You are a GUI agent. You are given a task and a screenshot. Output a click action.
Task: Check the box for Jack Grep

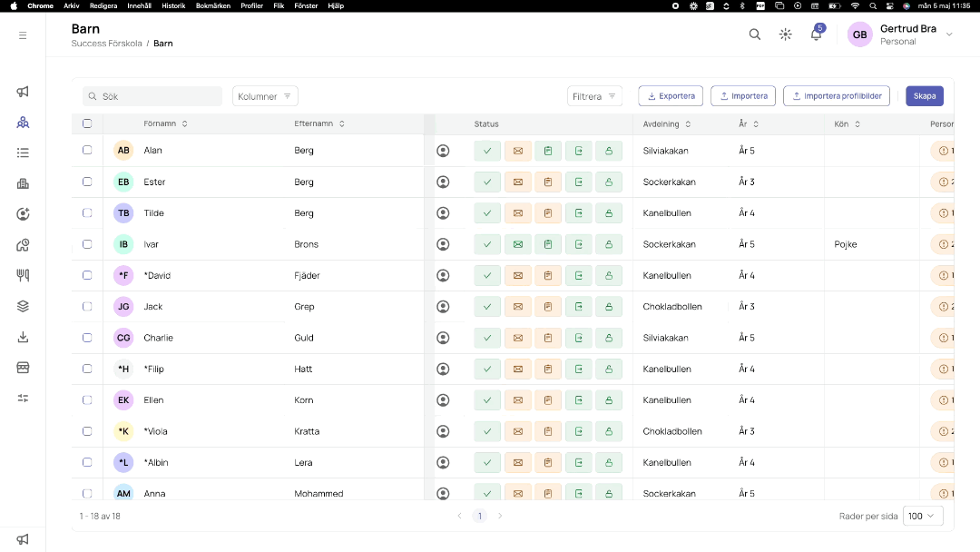87,306
